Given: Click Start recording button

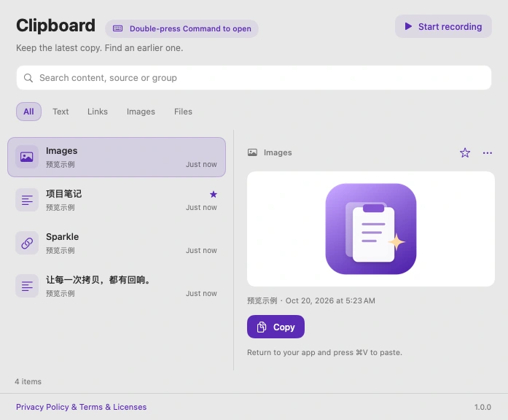Looking at the screenshot, I should tap(443, 26).
